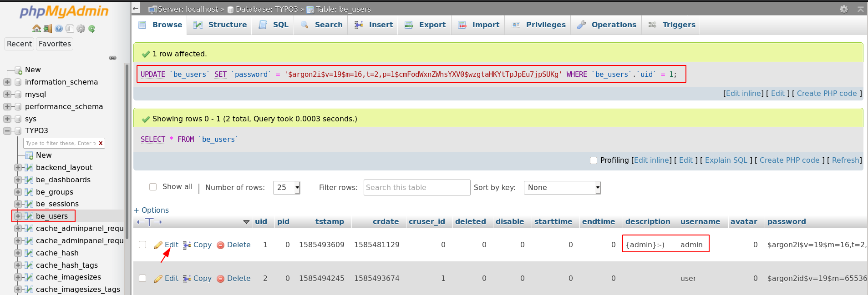Clear the table filter with red X

click(101, 143)
